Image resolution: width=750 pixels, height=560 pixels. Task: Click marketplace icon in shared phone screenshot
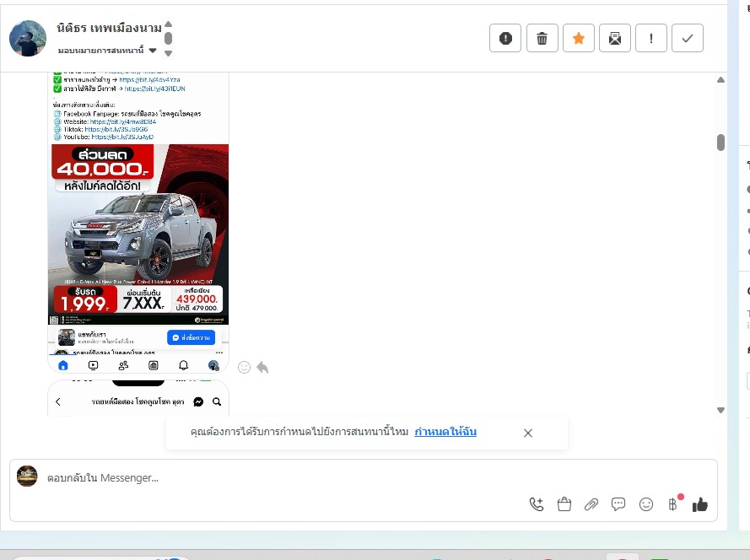coord(153,365)
